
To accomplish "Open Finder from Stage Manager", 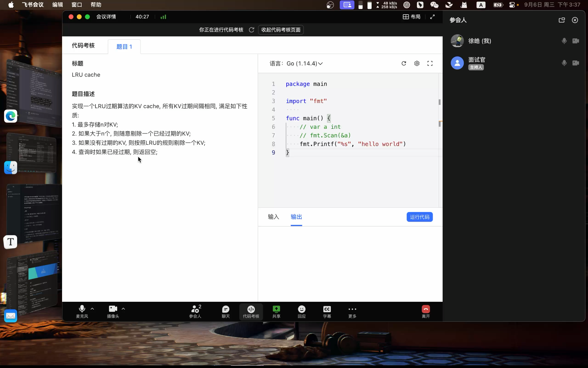I will [x=11, y=168].
